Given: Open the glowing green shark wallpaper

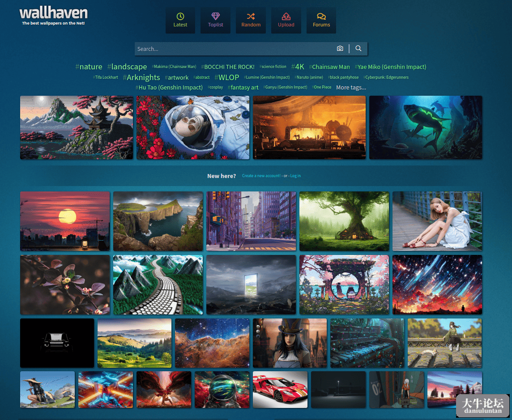Looking at the screenshot, I should click(x=426, y=127).
